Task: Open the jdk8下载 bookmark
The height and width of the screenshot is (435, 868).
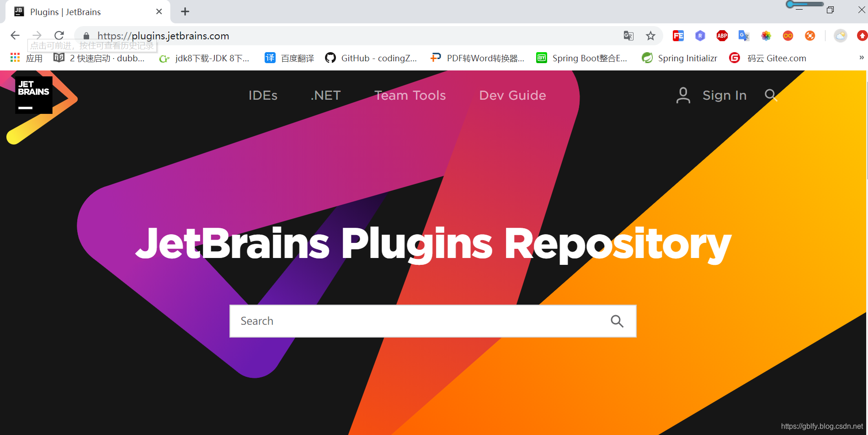Action: 204,58
